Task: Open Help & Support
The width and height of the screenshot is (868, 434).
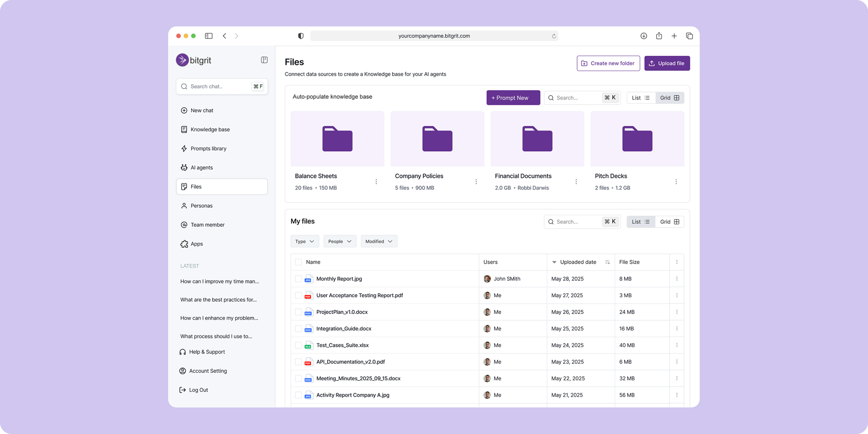Action: click(x=207, y=352)
